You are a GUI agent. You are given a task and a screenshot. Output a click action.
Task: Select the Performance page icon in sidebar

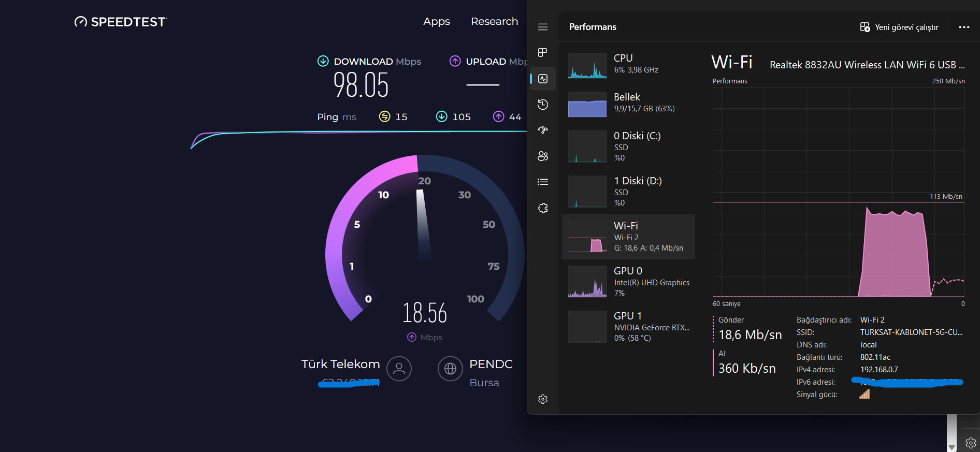click(x=543, y=79)
